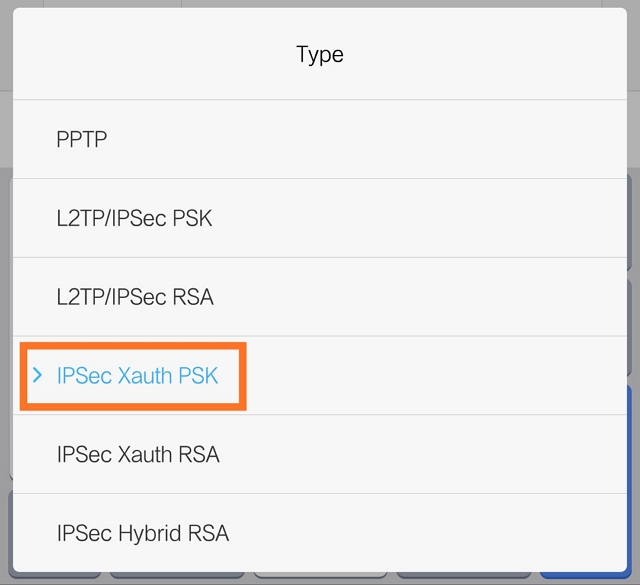This screenshot has height=585, width=640.
Task: Choose L2TP/IPSec PSK from the list
Action: (134, 218)
